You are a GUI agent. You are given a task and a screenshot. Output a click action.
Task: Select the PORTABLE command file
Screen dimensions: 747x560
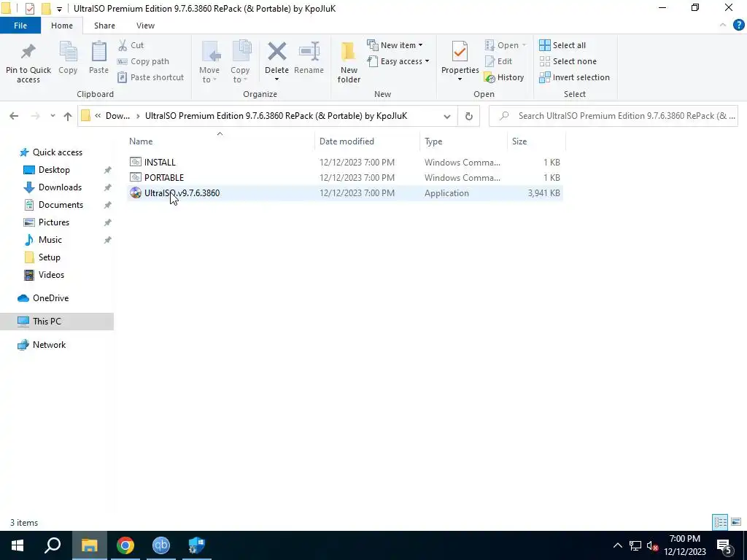coord(345,178)
